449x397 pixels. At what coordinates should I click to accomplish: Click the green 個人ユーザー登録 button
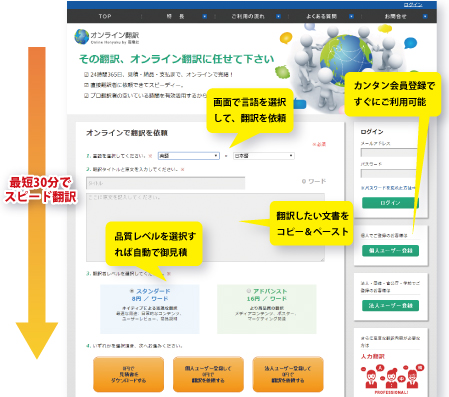pos(390,251)
